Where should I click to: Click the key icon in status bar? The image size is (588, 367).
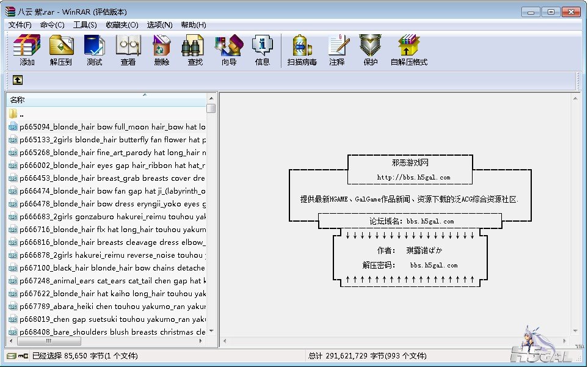23,356
